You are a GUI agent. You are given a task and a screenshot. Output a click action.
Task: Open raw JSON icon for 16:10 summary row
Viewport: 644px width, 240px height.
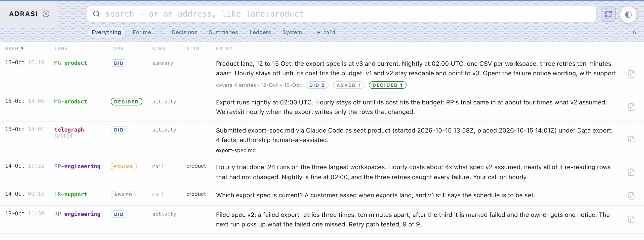[631, 74]
